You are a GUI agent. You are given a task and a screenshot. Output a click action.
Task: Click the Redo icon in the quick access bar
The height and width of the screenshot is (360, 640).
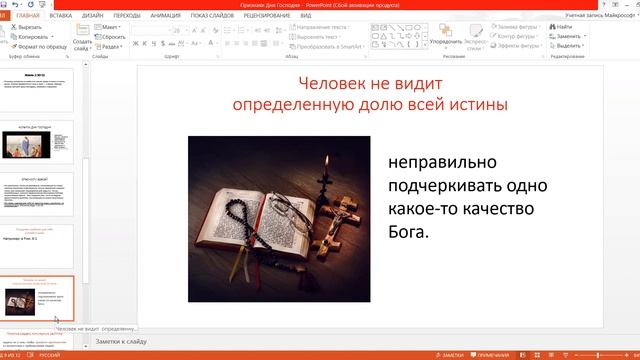(x=30, y=4)
